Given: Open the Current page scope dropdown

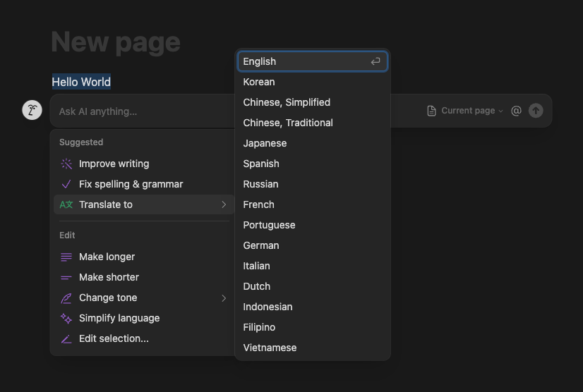Looking at the screenshot, I should coord(464,111).
